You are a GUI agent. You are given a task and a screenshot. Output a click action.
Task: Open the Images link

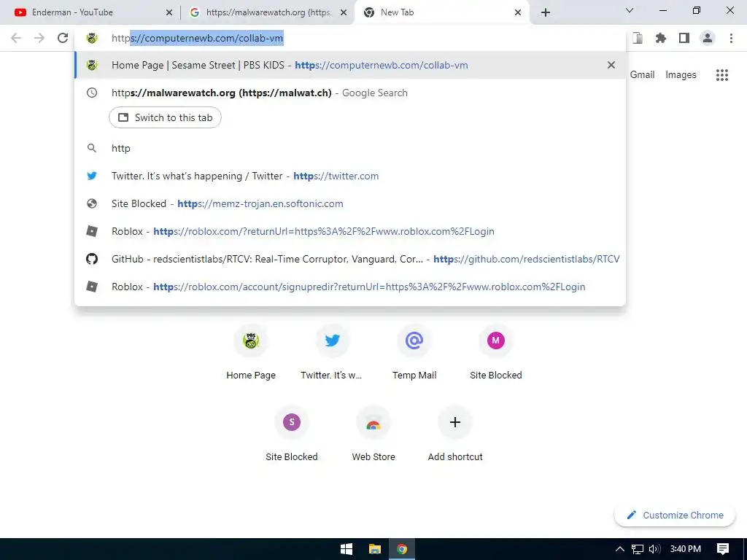(x=681, y=75)
